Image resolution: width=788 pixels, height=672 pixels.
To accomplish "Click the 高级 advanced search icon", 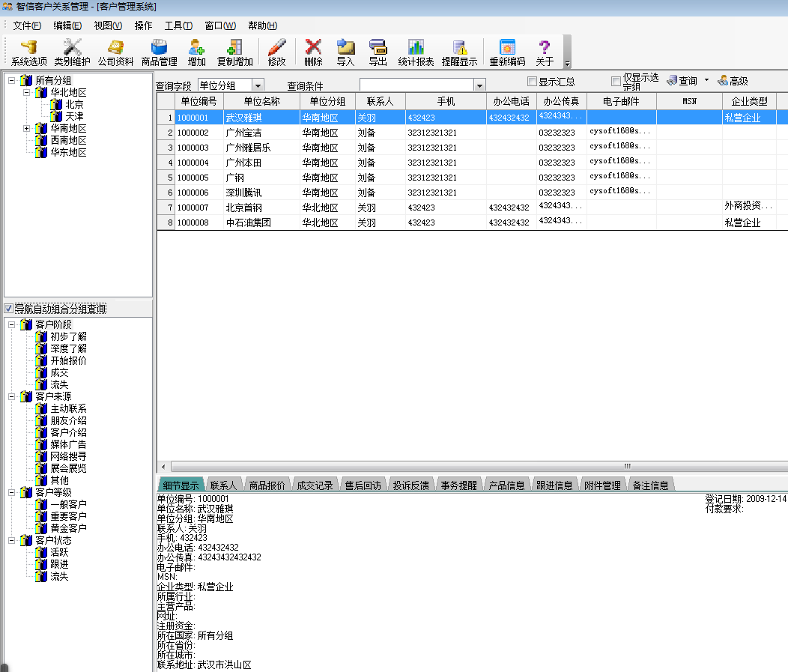I will 733,80.
